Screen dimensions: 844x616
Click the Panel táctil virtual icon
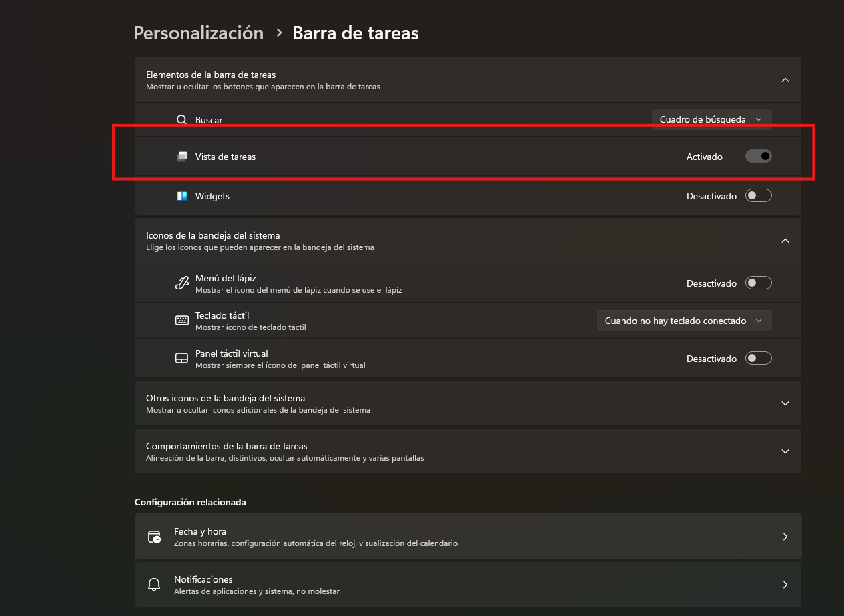click(181, 359)
